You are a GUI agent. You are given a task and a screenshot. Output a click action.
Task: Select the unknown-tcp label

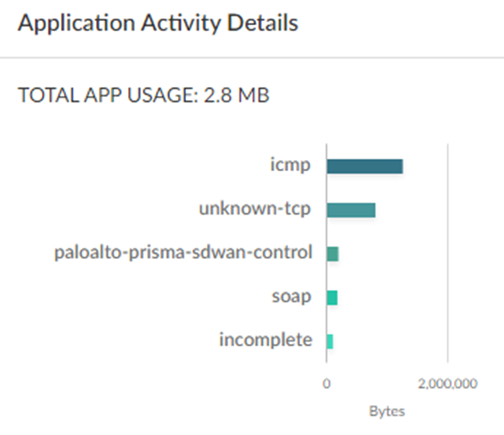pos(255,209)
